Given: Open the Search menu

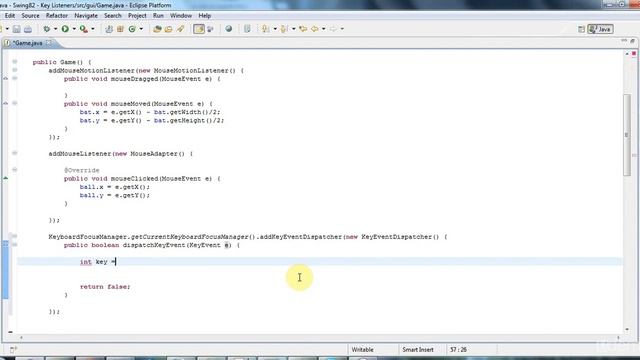Looking at the screenshot, I should (113, 16).
